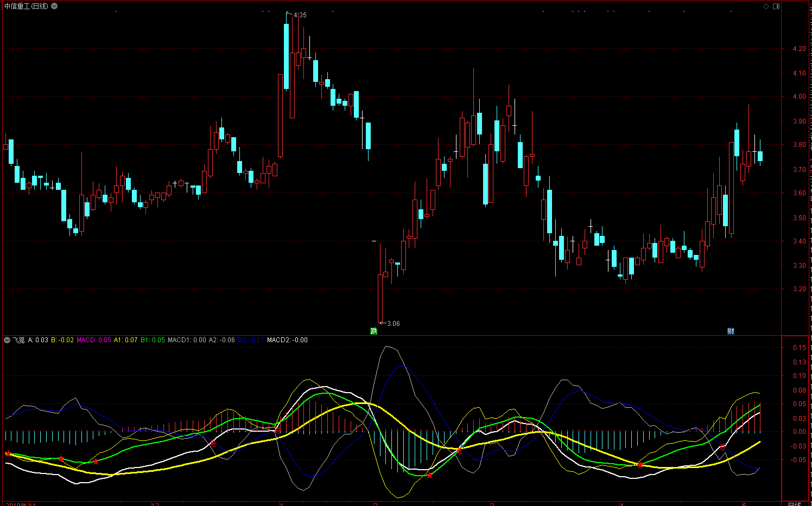Click the -0.05 indicator axis label

pyautogui.click(x=798, y=460)
